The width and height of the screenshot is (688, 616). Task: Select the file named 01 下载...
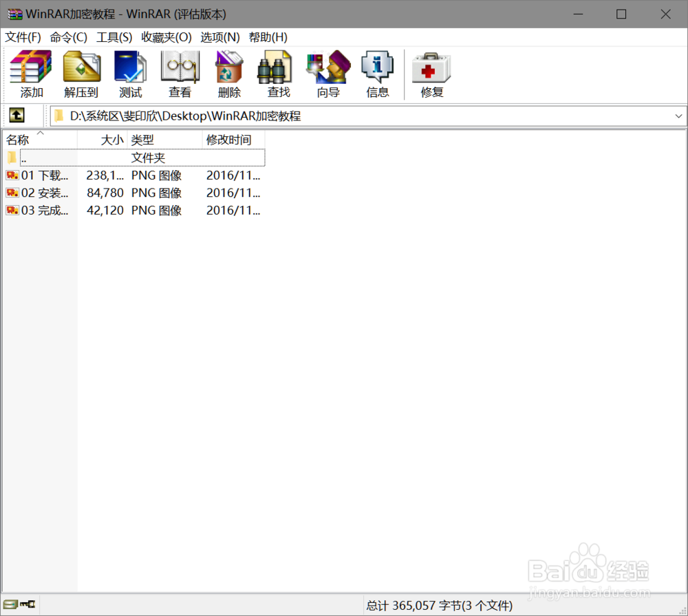[45, 176]
